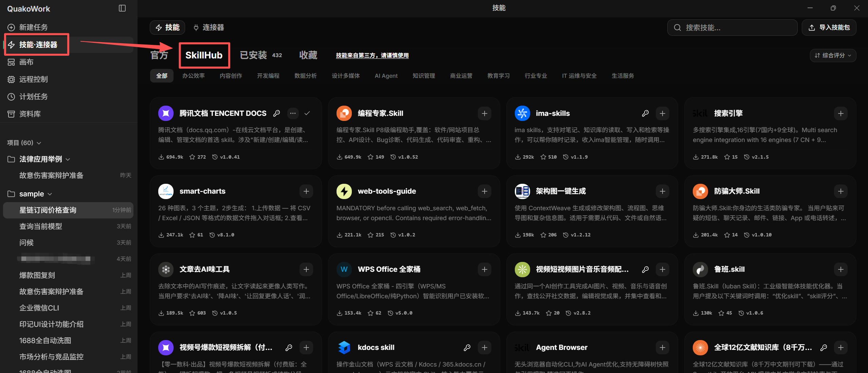Viewport: 868px width, 373px height.
Task: Click the smart-charts logo thumbnail
Action: (166, 192)
